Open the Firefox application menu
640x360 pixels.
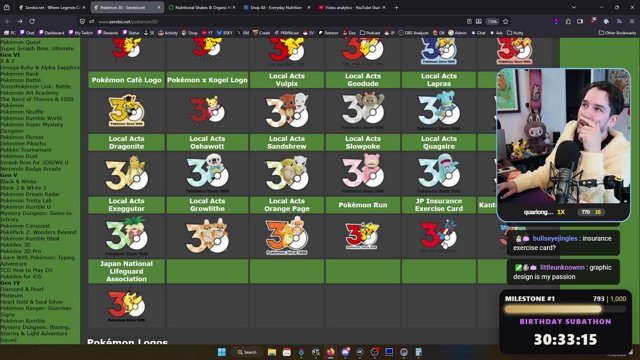(x=631, y=21)
